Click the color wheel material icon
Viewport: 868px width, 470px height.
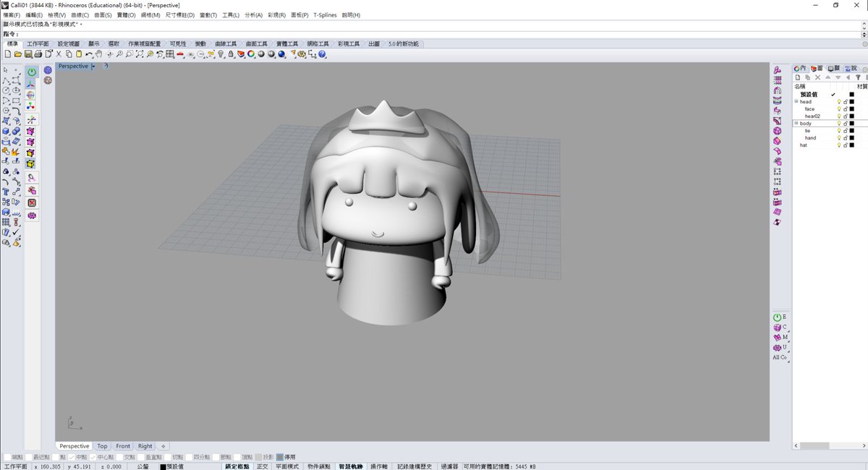coord(251,54)
